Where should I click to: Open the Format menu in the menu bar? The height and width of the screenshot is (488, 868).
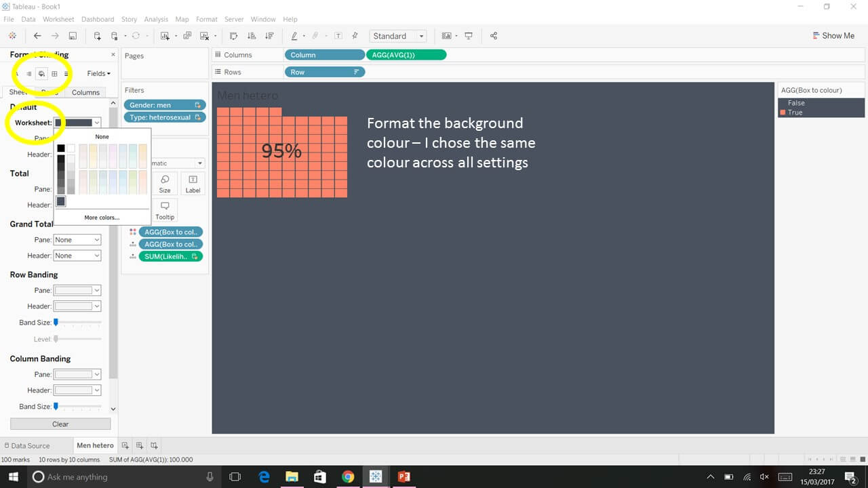(206, 19)
